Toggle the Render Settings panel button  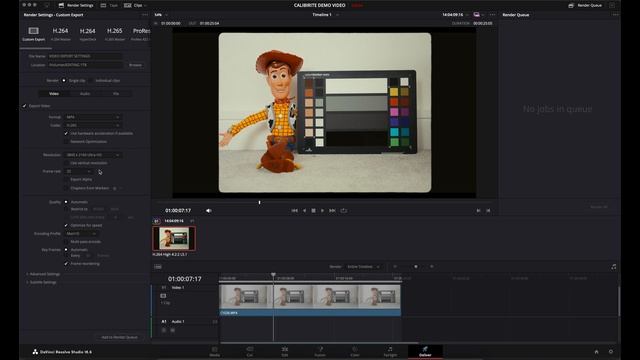76,5
